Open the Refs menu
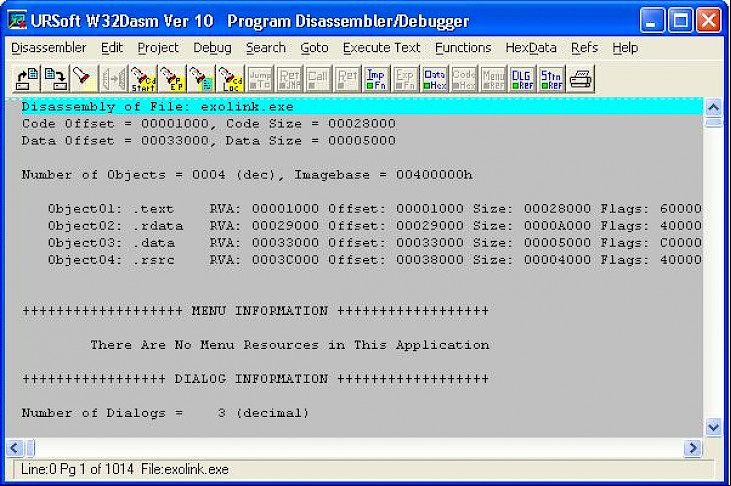731x486 pixels. coord(584,48)
